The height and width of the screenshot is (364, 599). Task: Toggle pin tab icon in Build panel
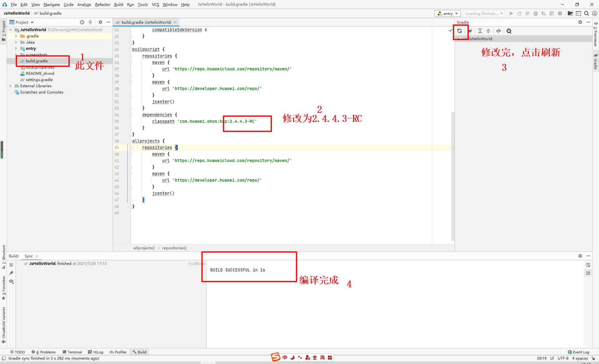click(x=11, y=273)
